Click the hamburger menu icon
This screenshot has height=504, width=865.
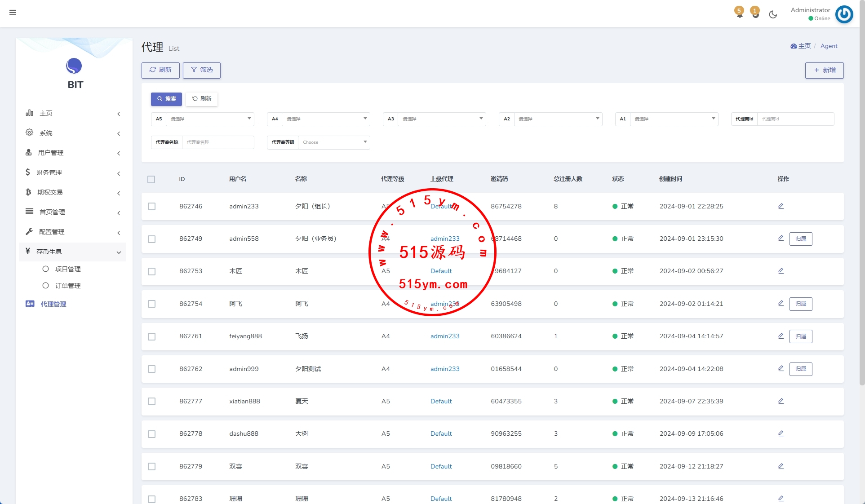[x=13, y=13]
